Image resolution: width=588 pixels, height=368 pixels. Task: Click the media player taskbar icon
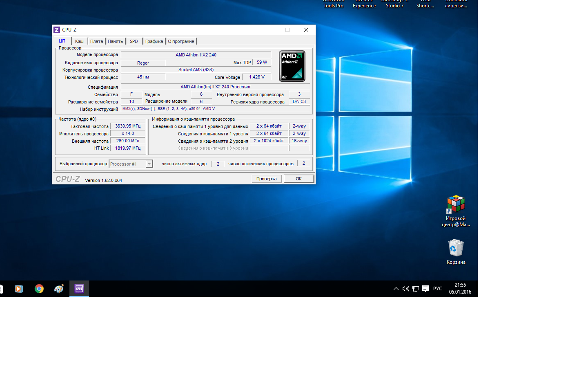[x=19, y=289]
